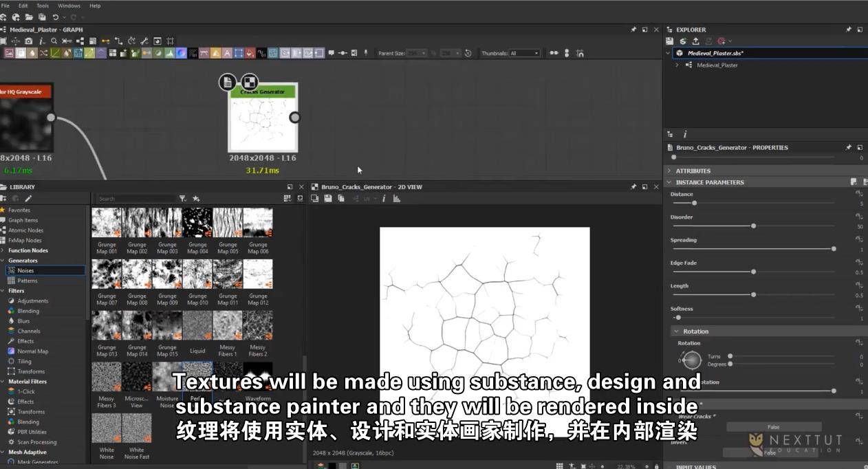Image resolution: width=868 pixels, height=469 pixels.
Task: Click the document icon above Cracks Generator node
Action: (228, 82)
